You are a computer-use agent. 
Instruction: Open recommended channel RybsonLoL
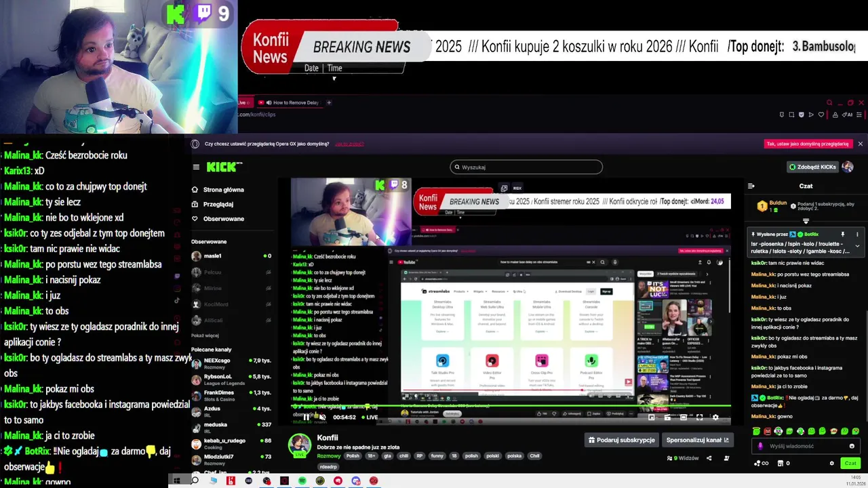231,379
